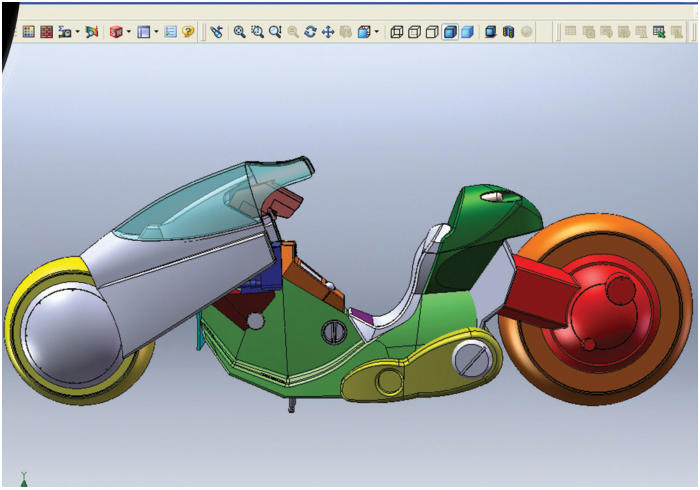Expand the blue panel dropdown arrow
The width and height of the screenshot is (700, 490).
pyautogui.click(x=156, y=32)
